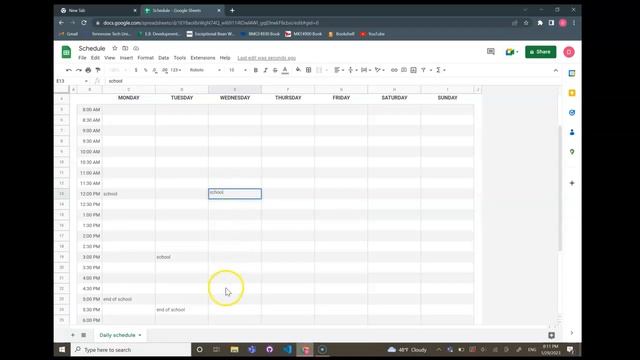Select the Daily schedule sheet tab
Viewport: 640px width, 360px height.
point(120,335)
